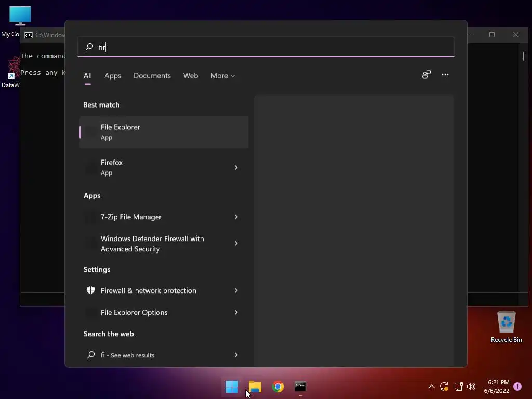Open the clock showing 6:21 PM
The height and width of the screenshot is (399, 532).
click(x=497, y=387)
